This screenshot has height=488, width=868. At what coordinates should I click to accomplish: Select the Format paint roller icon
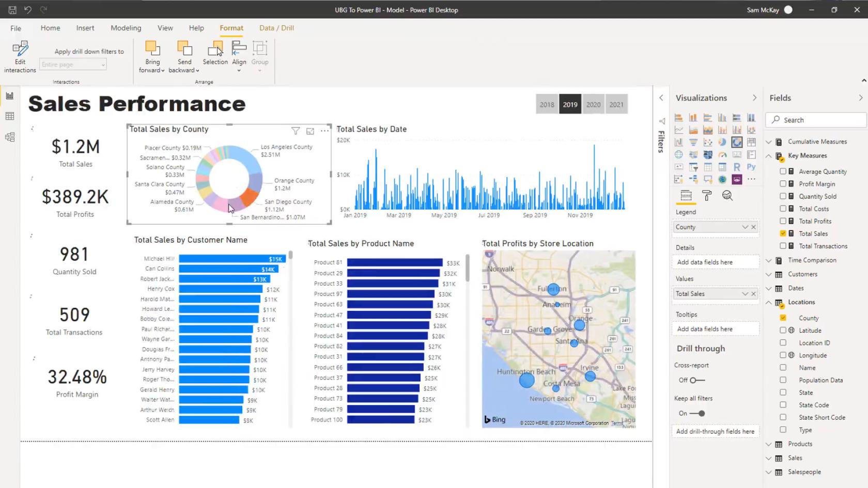pyautogui.click(x=707, y=196)
